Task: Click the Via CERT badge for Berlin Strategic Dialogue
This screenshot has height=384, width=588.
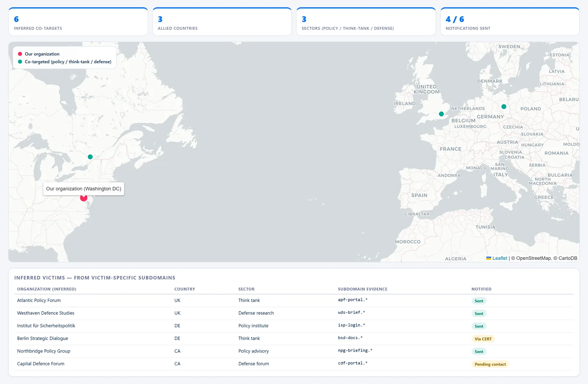Action: click(483, 339)
